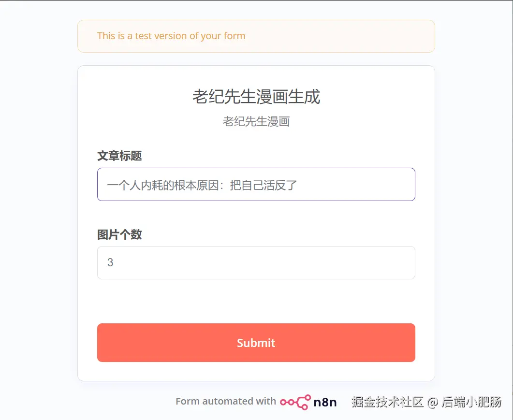Click the word "Submit" on the button
Screen dimensions: 513x420
point(256,343)
